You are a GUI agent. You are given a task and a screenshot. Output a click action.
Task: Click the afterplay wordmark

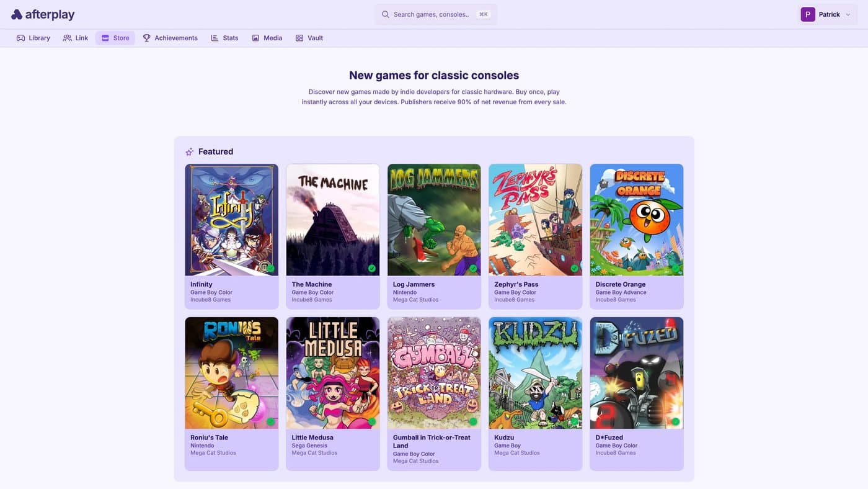coord(50,14)
